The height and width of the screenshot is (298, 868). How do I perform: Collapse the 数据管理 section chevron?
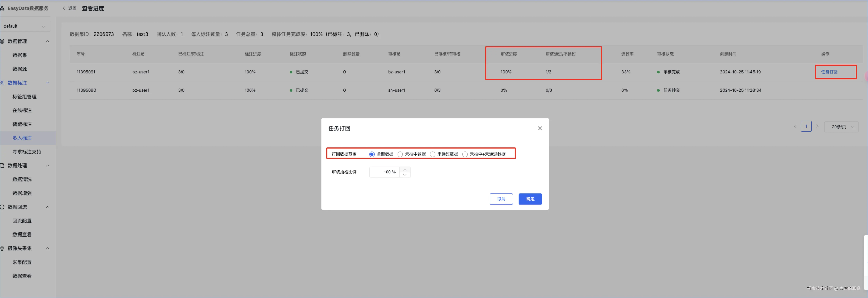click(x=48, y=41)
